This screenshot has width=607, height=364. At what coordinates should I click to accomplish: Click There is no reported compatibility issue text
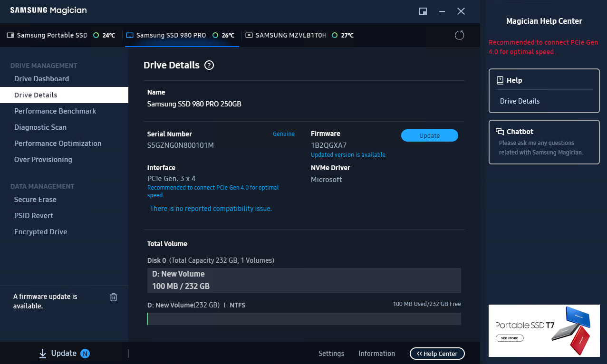[x=211, y=209]
